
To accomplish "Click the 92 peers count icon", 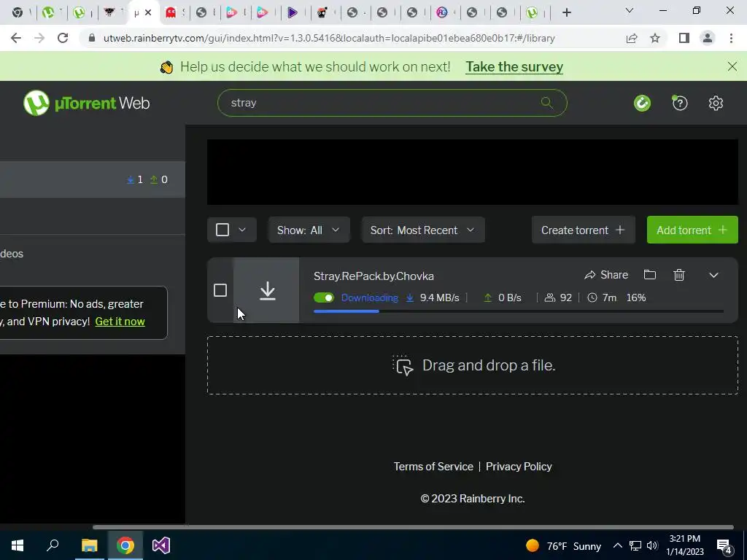I will pos(550,297).
